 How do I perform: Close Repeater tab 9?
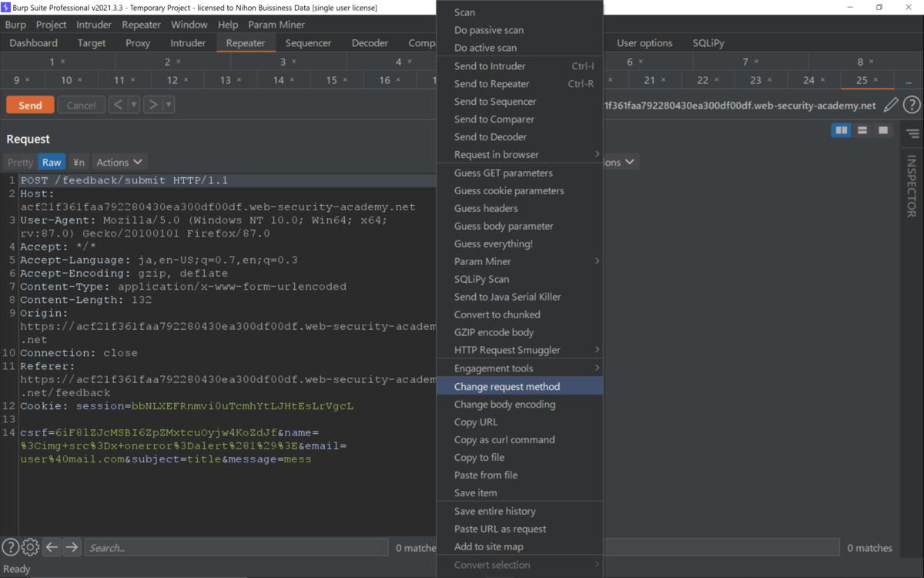pyautogui.click(x=28, y=80)
